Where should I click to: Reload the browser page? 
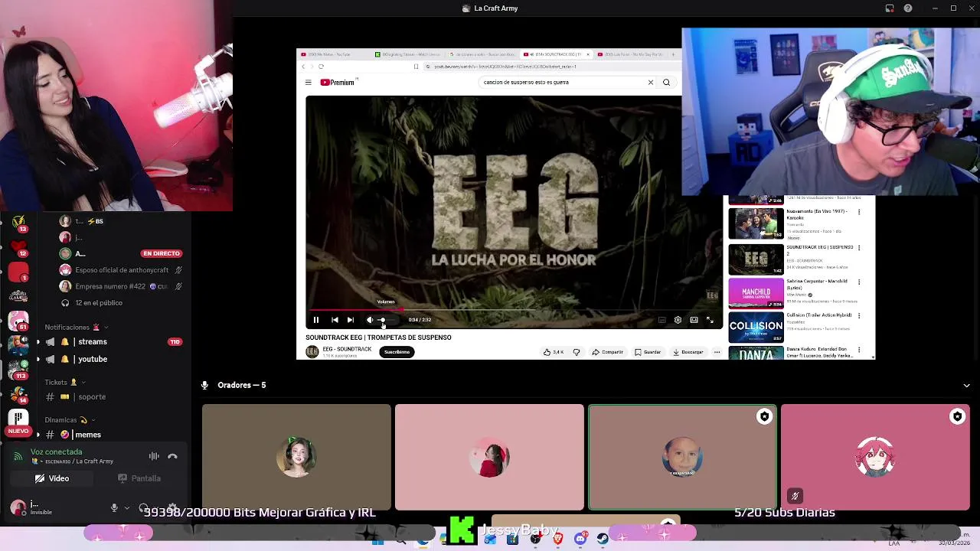tap(321, 67)
